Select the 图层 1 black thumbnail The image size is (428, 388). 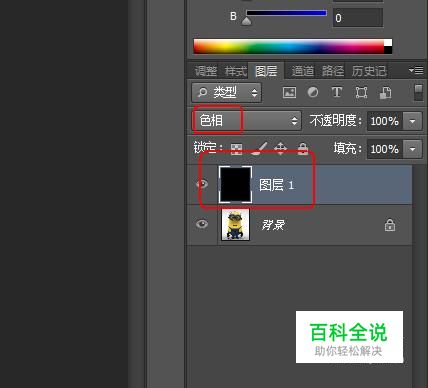point(235,184)
